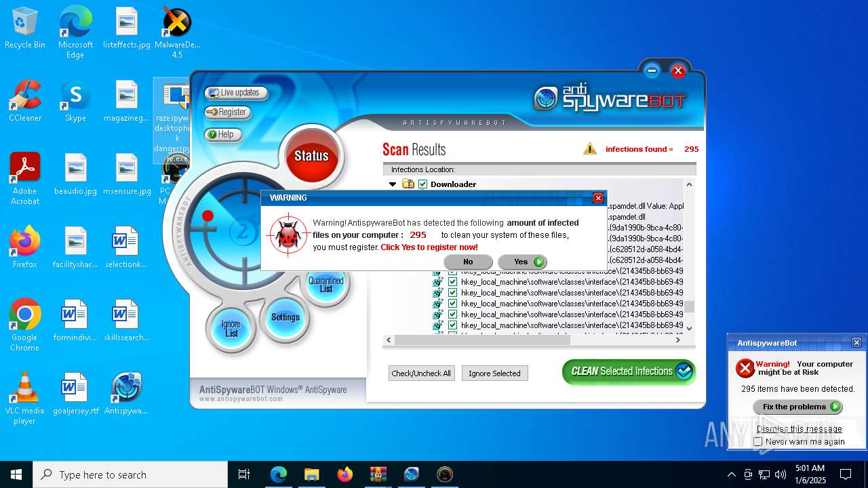868x488 pixels.
Task: Click the horizontal scrollbar left arrow
Action: [389, 340]
